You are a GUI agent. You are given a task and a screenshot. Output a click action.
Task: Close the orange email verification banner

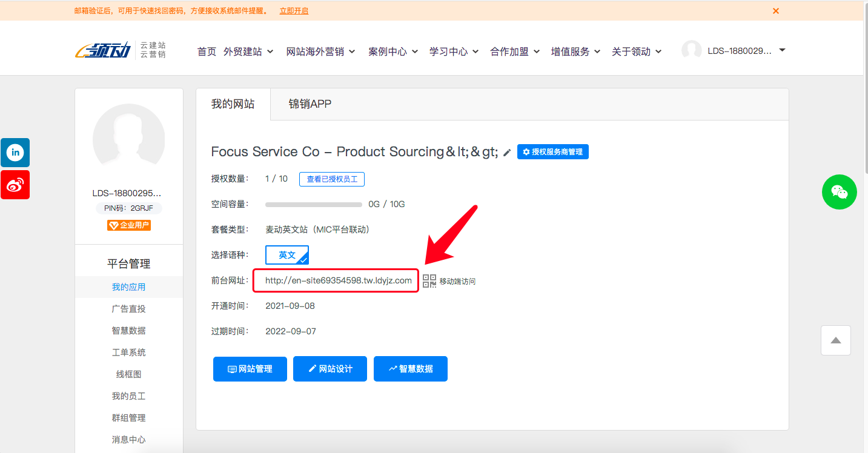[x=776, y=11]
